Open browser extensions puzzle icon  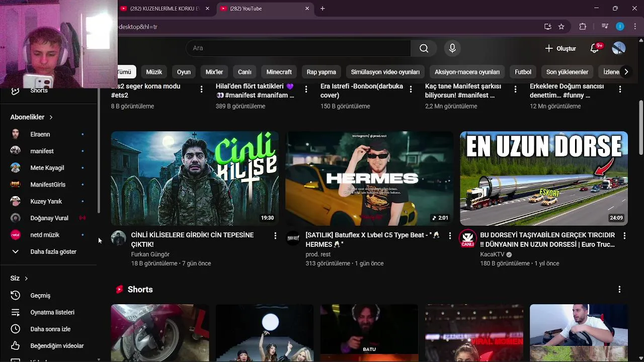[x=583, y=27]
